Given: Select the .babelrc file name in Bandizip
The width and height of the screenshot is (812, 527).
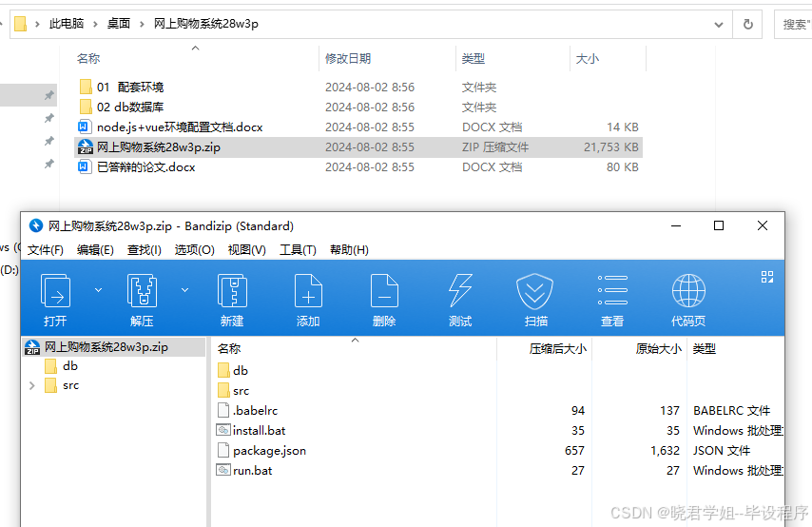Looking at the screenshot, I should pyautogui.click(x=256, y=410).
